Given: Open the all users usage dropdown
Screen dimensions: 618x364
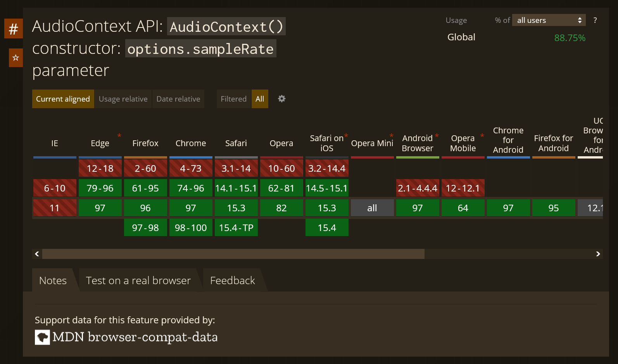Looking at the screenshot, I should tap(549, 20).
